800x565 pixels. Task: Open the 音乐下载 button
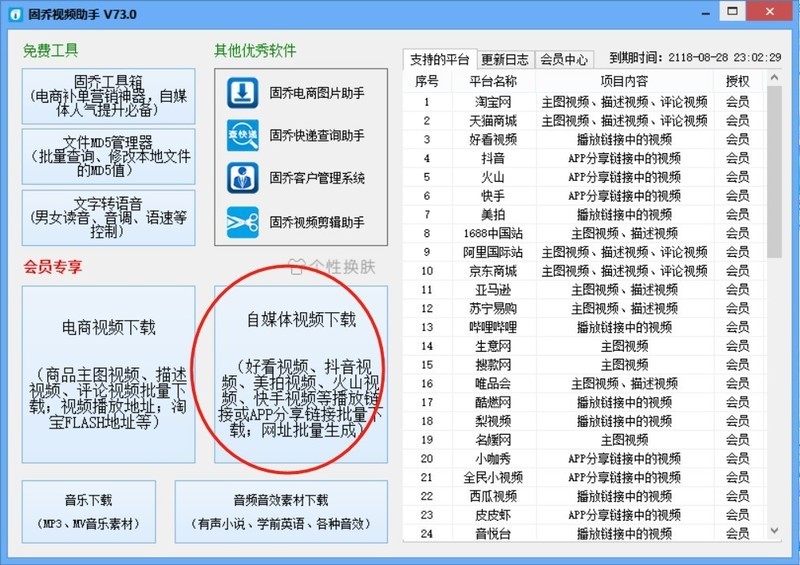(89, 511)
